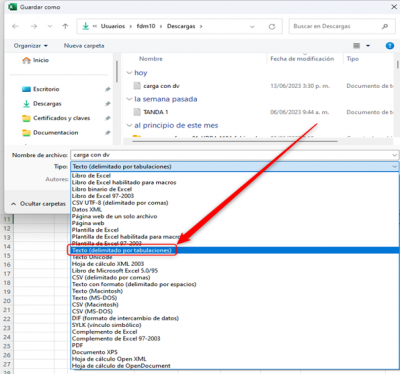400x374 pixels.
Task: Unpin Escritorio via its pin icon
Action: click(107, 89)
